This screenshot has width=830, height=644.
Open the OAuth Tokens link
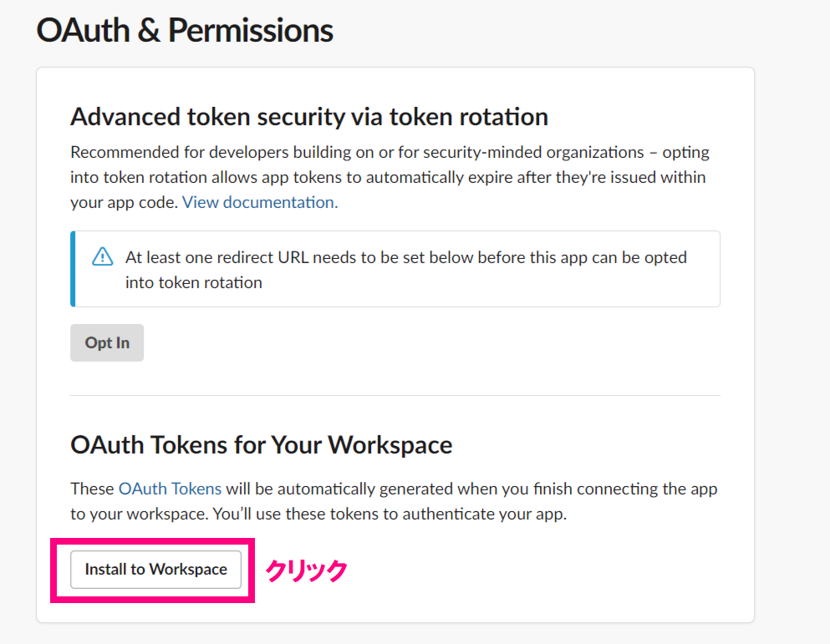170,489
